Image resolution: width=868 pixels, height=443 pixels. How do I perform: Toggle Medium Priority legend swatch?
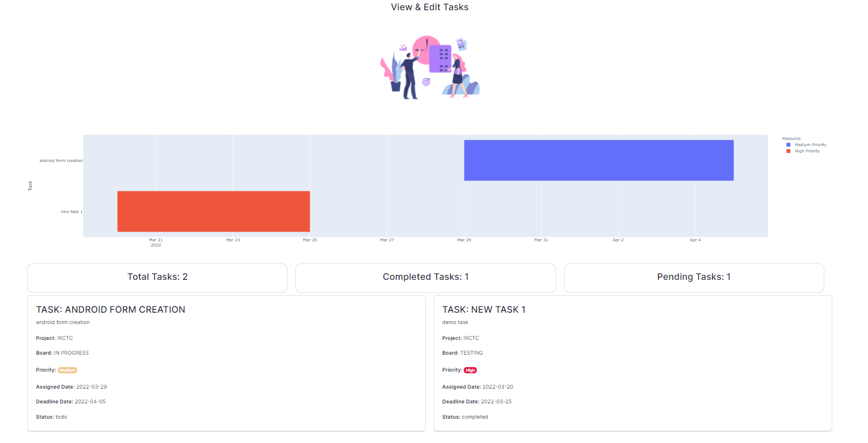[787, 145]
